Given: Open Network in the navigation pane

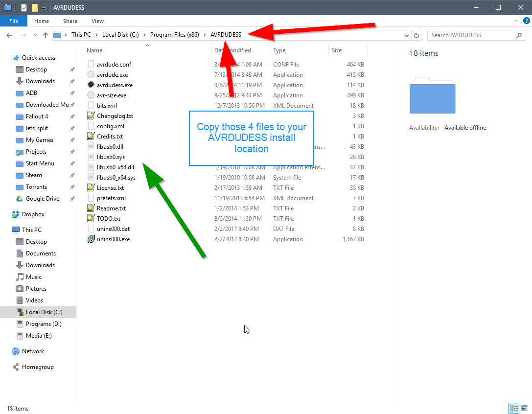Looking at the screenshot, I should pyautogui.click(x=33, y=351).
